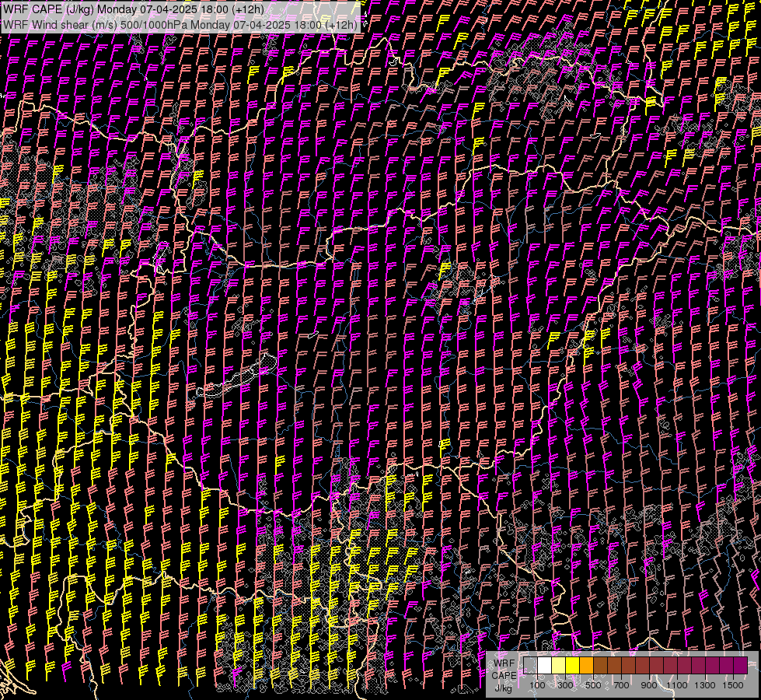Screen dimensions: 761x700
Task: Click the 700 legend scale label
Action: pyautogui.click(x=622, y=685)
